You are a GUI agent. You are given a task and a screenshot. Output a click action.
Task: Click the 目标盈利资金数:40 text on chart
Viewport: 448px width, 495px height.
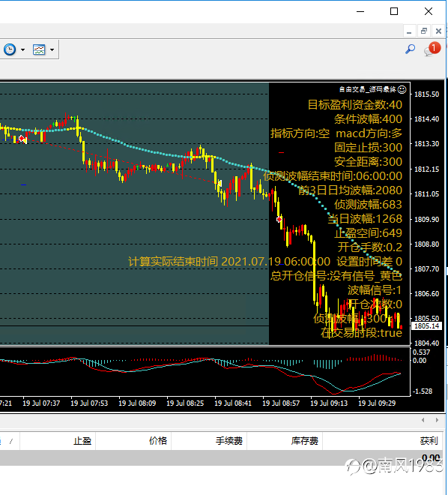coord(355,104)
